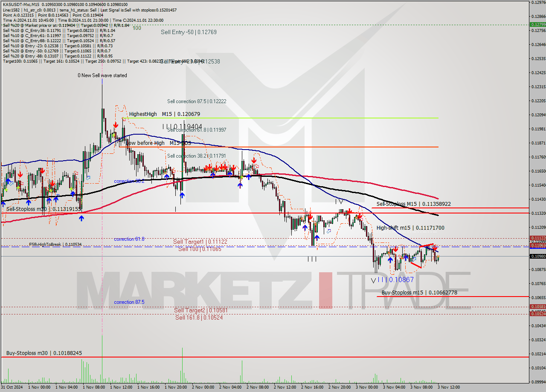Screen dimensions: 546x392
Task: Click the '100' label near the chart top
Action: (136, 28)
